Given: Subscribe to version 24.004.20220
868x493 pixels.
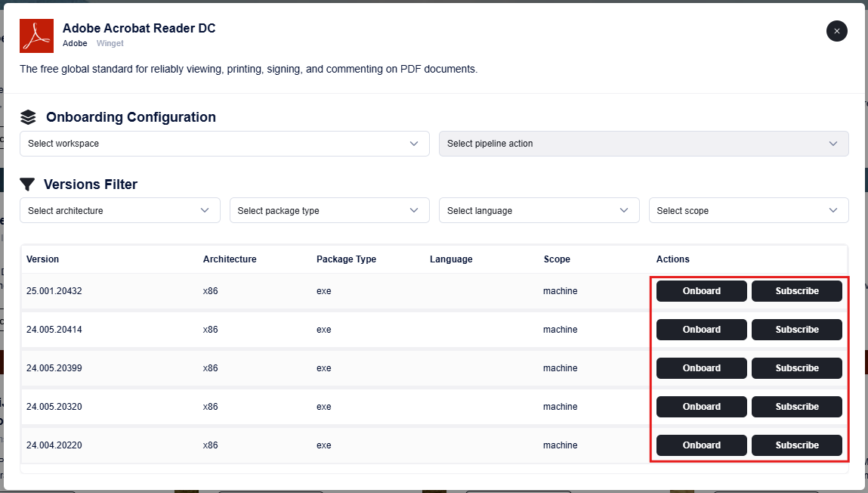Looking at the screenshot, I should pos(796,445).
